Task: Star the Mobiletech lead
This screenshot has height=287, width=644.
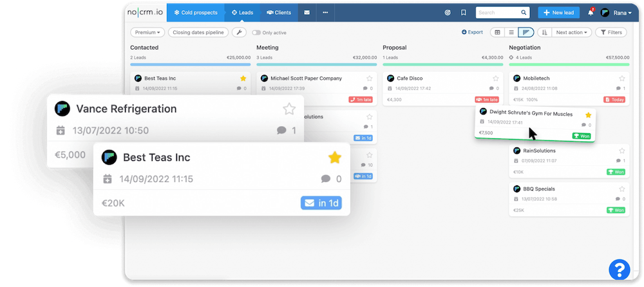Action: tap(621, 79)
